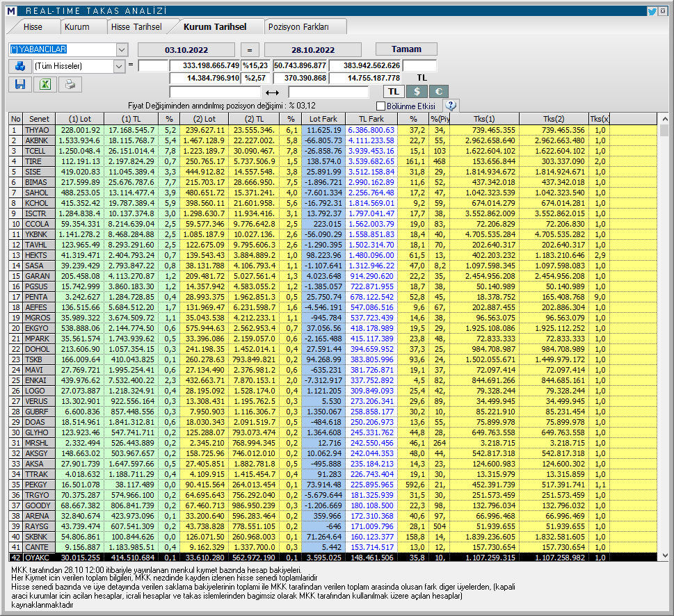Select the AKBNK row
The image size is (674, 616).
(x=332, y=140)
